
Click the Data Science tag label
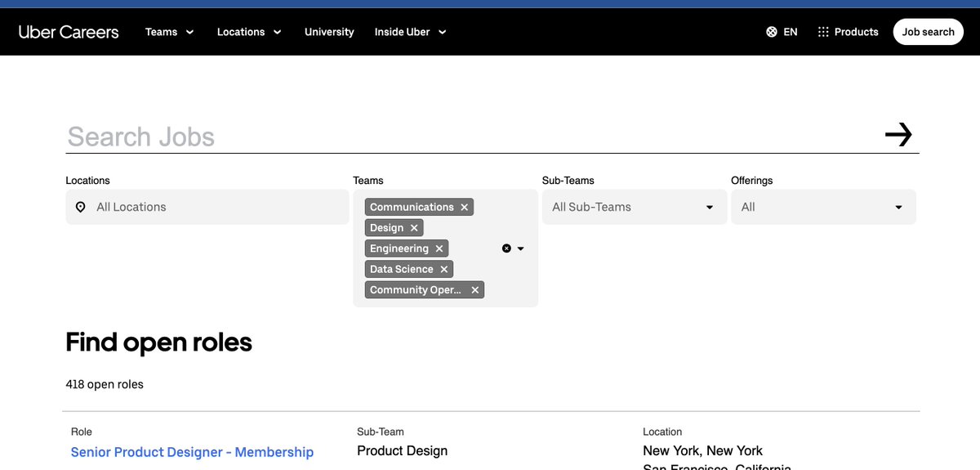(x=402, y=269)
